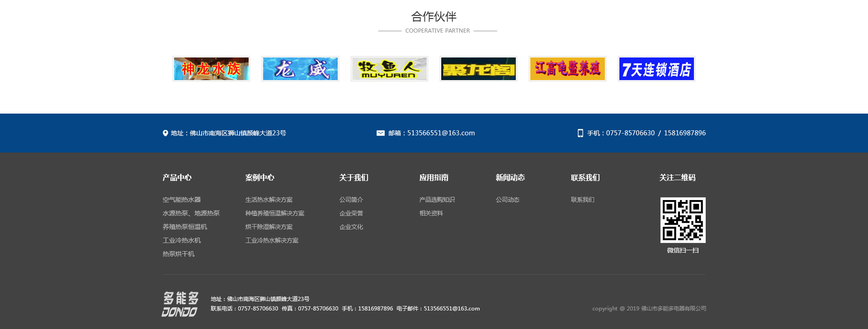
Task: Open the 空气能热水器 product link
Action: coord(182,200)
